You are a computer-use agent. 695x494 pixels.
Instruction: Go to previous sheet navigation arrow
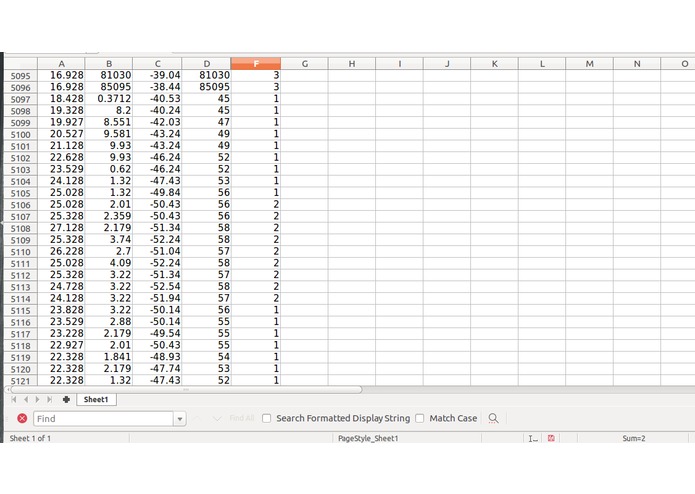(26, 399)
